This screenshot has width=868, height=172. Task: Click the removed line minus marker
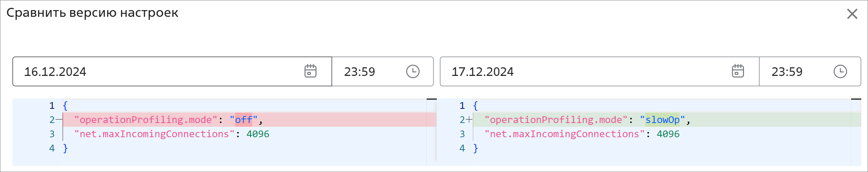pos(59,120)
